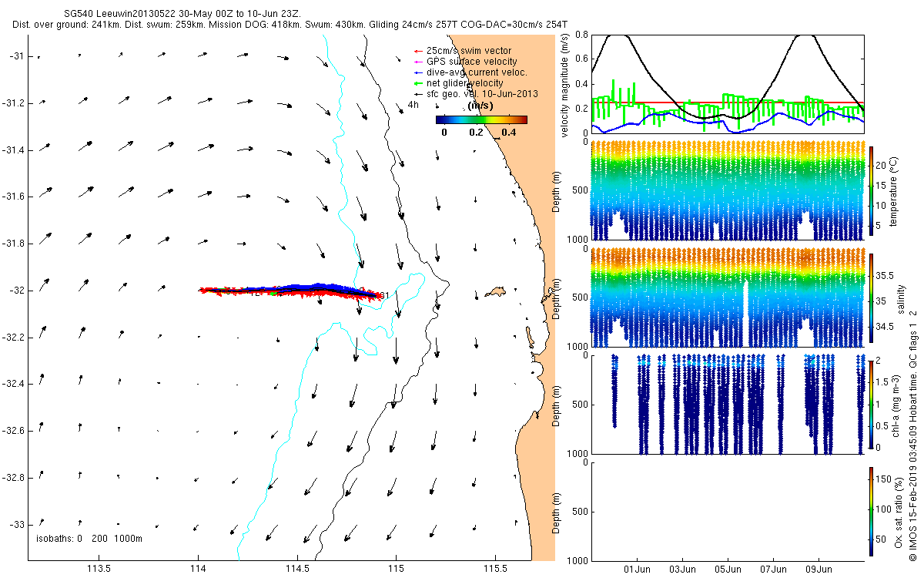Click the empty oxygen saturation plot
Viewport: 924px width, 578px height.
click(728, 511)
